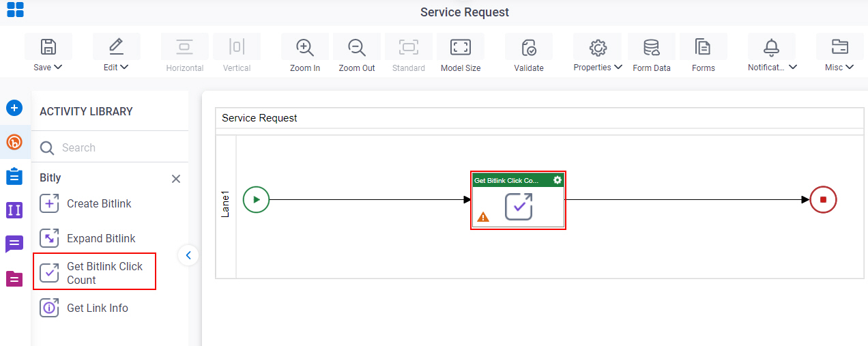The height and width of the screenshot is (346, 868).
Task: Open the Save dropdown arrow
Action: click(58, 67)
